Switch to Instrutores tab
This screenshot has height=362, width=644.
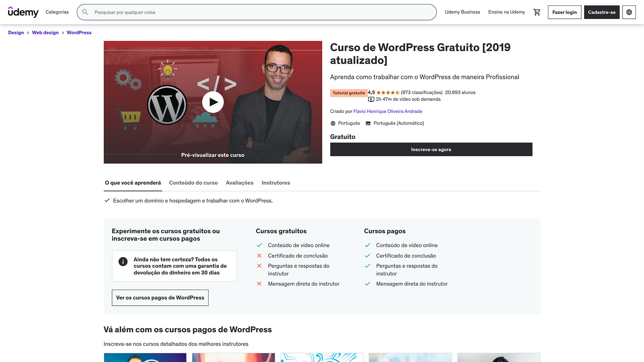(276, 183)
